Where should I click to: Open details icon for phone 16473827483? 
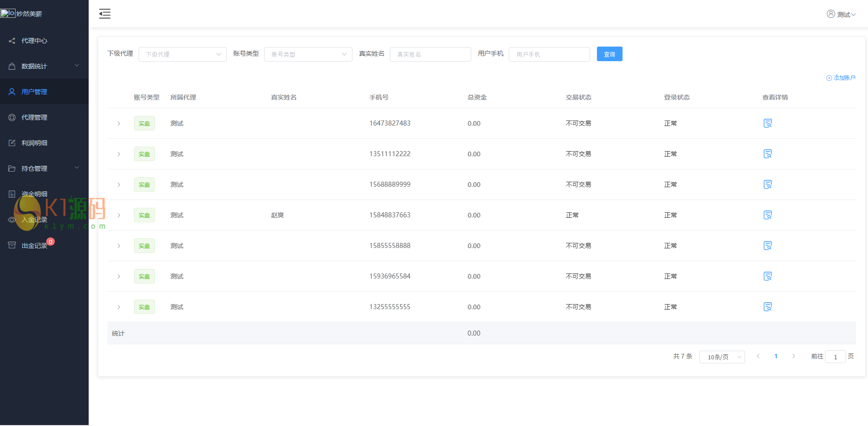click(x=767, y=123)
